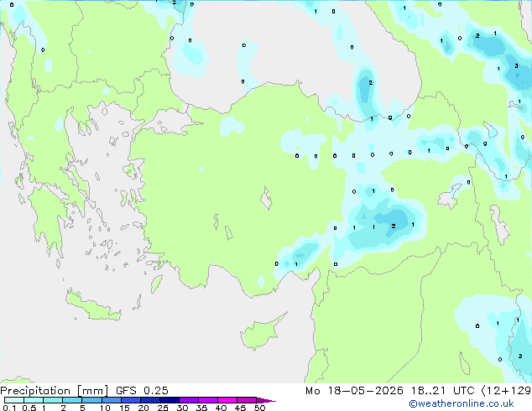Select the dark navy 25–30 mm swatch
The height and width of the screenshot is (411, 532).
[170, 400]
